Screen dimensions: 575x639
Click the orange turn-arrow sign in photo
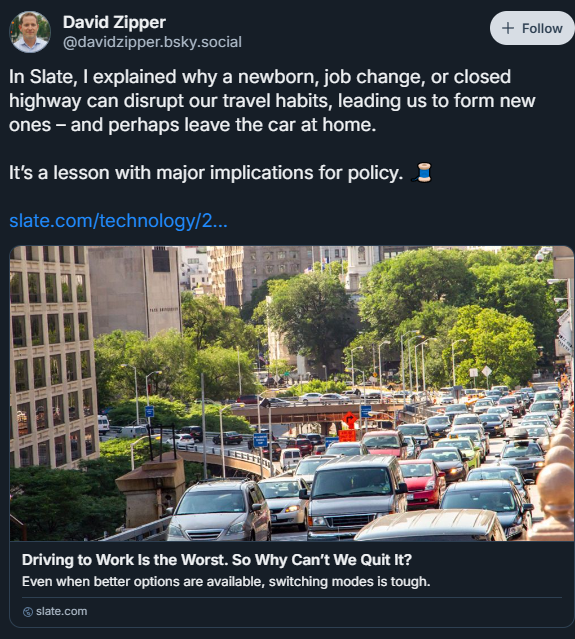click(350, 419)
